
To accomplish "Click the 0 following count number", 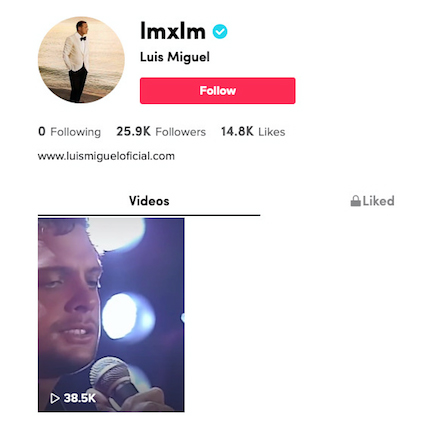I will click(42, 131).
